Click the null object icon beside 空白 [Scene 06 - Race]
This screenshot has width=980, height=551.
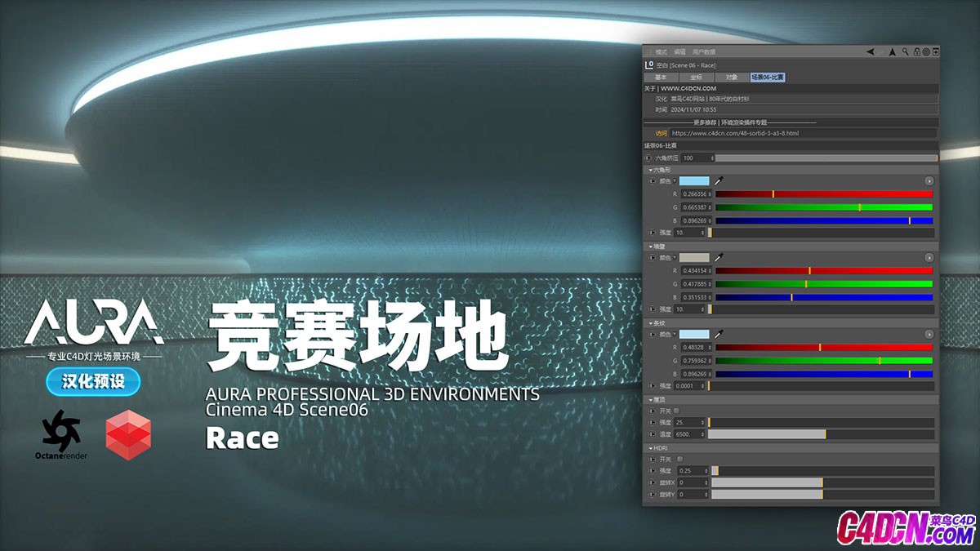(649, 64)
